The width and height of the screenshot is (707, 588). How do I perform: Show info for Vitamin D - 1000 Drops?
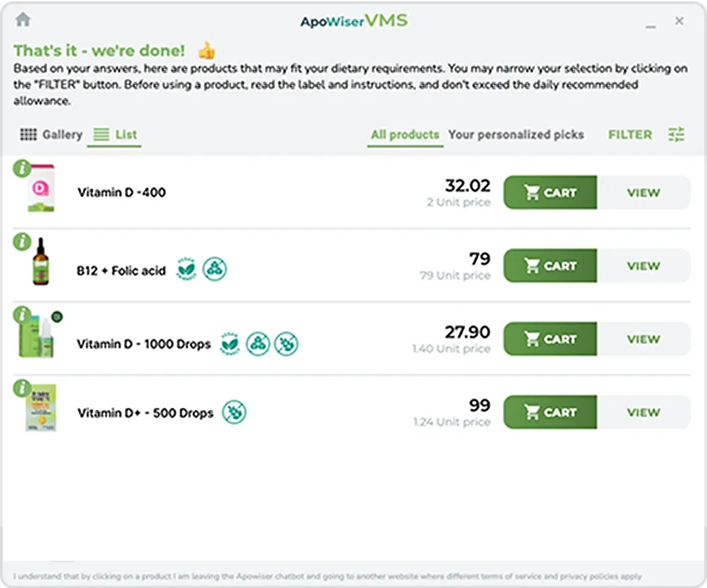22,315
